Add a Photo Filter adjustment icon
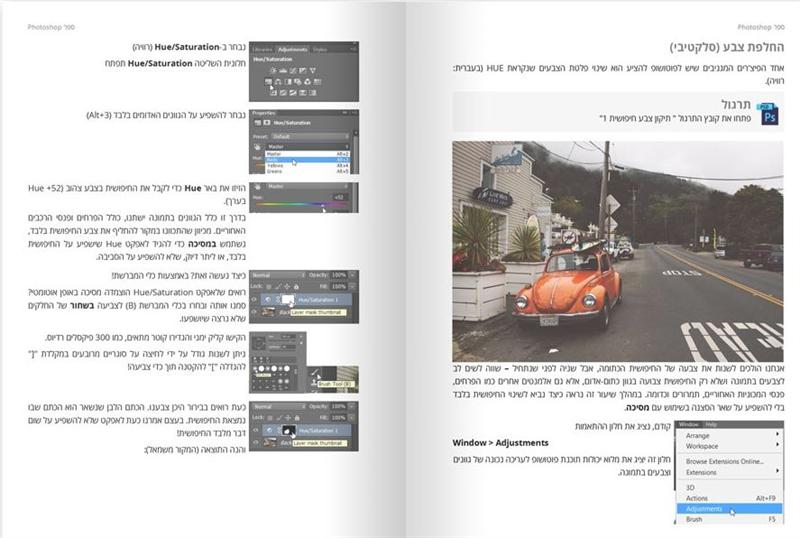The width and height of the screenshot is (800, 538). tap(297, 82)
